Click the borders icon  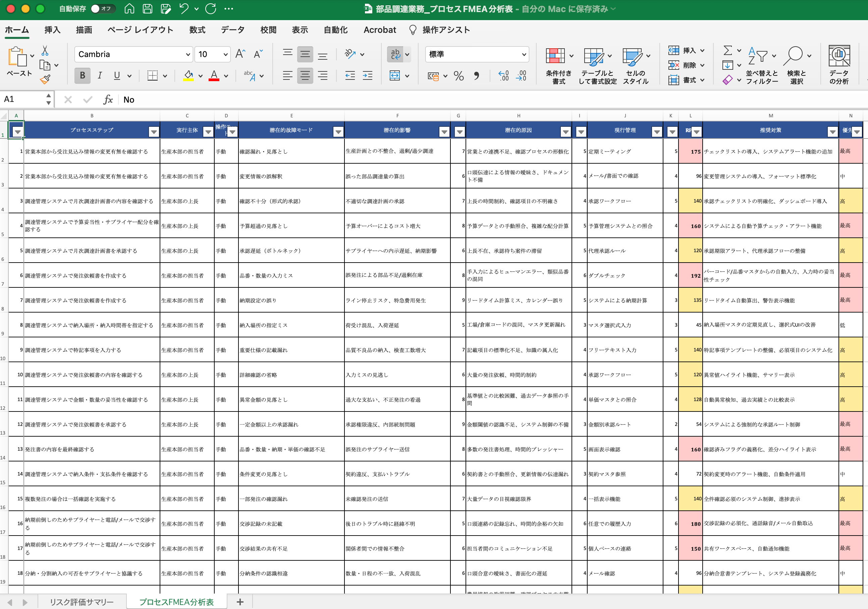click(152, 75)
